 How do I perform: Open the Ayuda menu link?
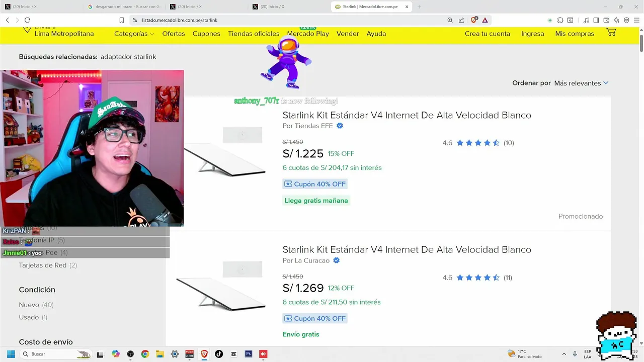pos(376,34)
